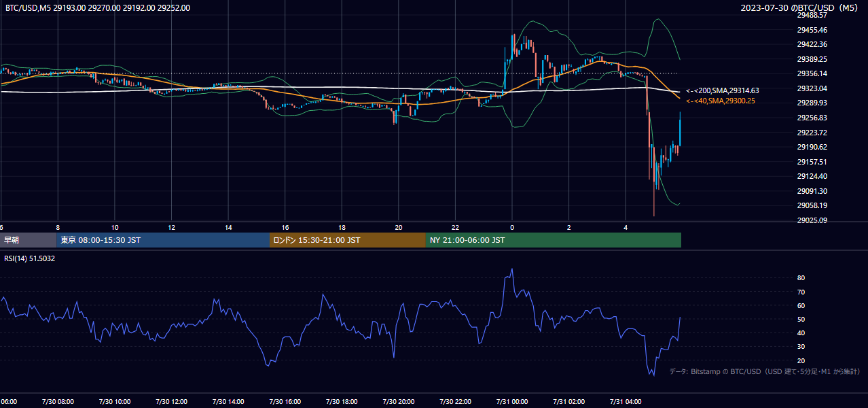This screenshot has width=868, height=408.
Task: Click the 東京 08:00-15:30 JST session bar
Action: pyautogui.click(x=163, y=240)
